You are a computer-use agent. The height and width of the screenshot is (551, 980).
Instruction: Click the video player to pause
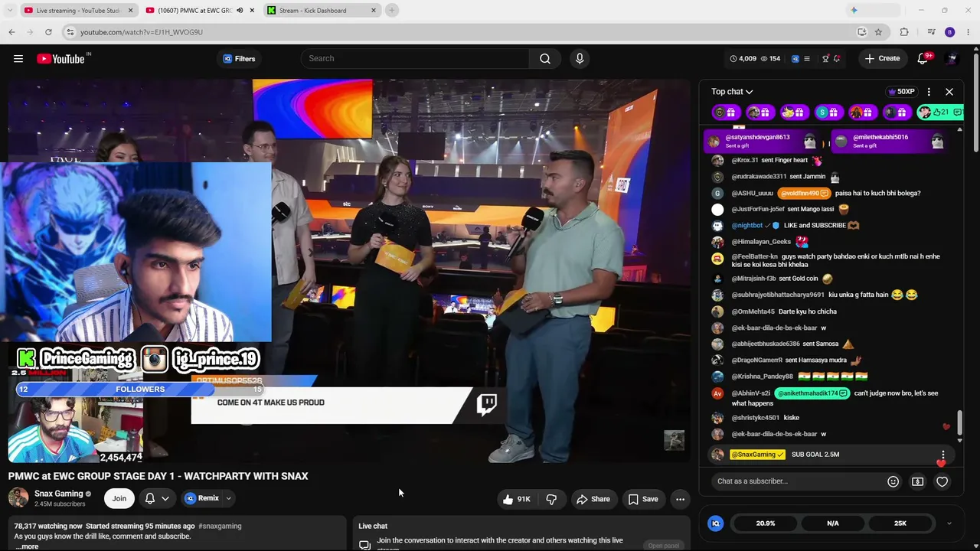(349, 270)
